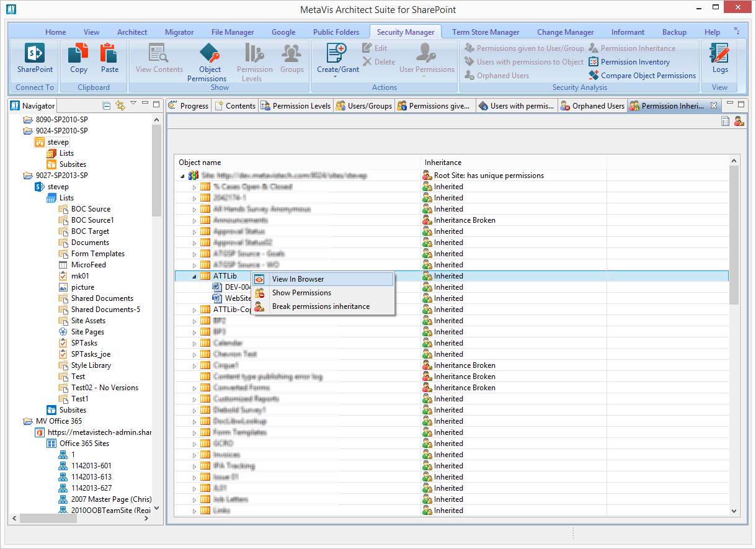The image size is (756, 549).
Task: Choose View In Browser from context menu
Action: tap(298, 279)
